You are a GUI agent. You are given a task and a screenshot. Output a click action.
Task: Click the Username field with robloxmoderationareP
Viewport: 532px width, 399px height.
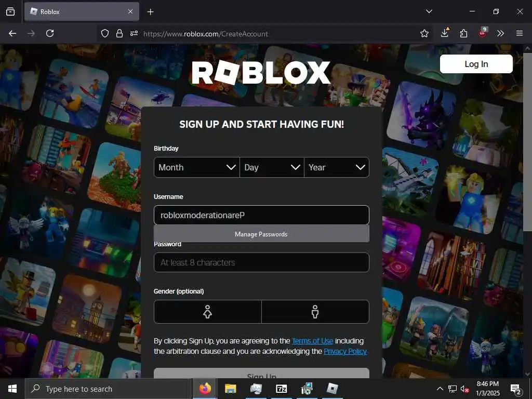(x=261, y=215)
